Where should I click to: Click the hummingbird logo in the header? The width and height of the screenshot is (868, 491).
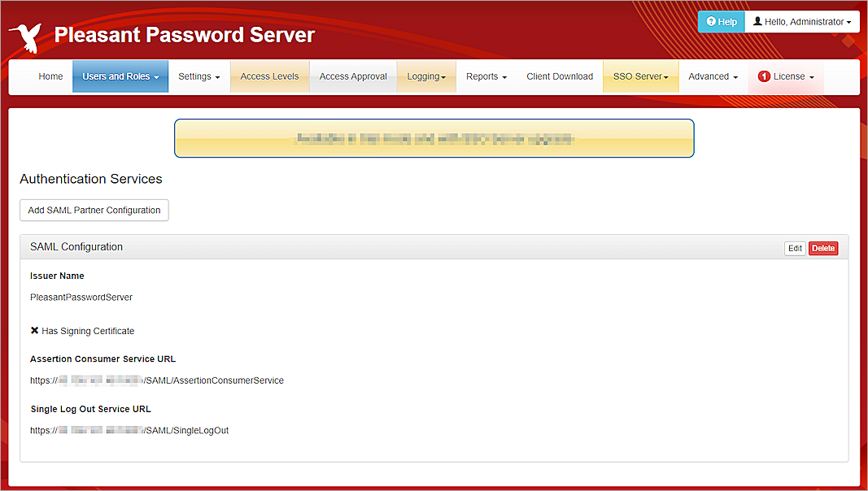[x=26, y=34]
